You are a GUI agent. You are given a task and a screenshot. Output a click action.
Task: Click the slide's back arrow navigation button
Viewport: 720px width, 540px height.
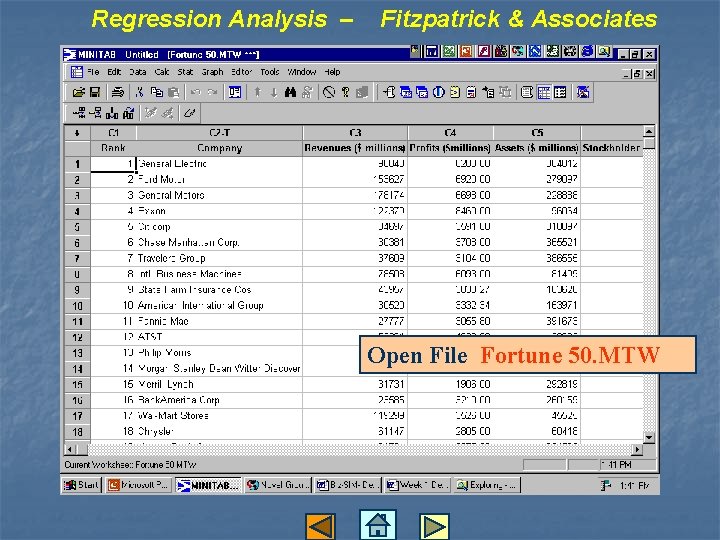(321, 526)
